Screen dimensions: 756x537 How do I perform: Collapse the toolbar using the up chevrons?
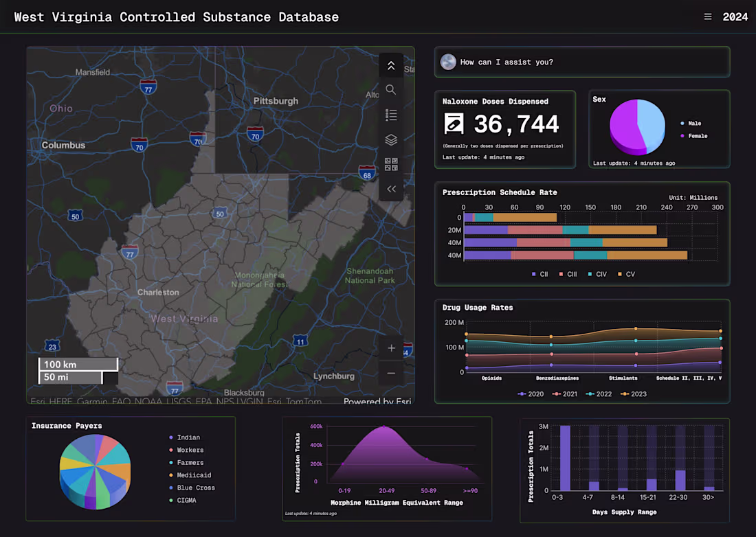point(391,65)
